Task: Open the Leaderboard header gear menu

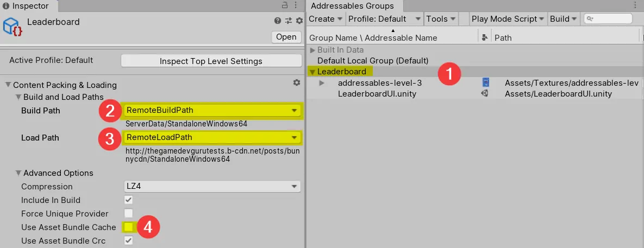Action: pos(298,21)
